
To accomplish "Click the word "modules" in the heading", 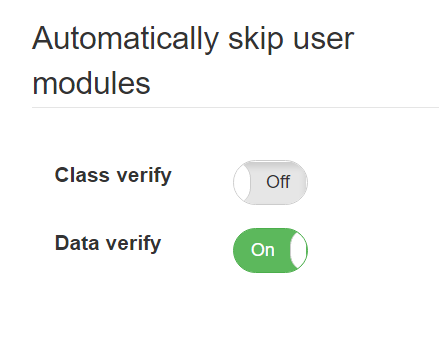I will 91,83.
